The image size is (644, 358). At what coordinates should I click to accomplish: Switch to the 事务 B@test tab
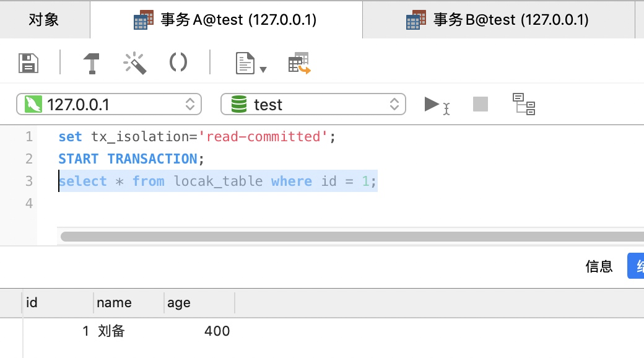pyautogui.click(x=498, y=20)
